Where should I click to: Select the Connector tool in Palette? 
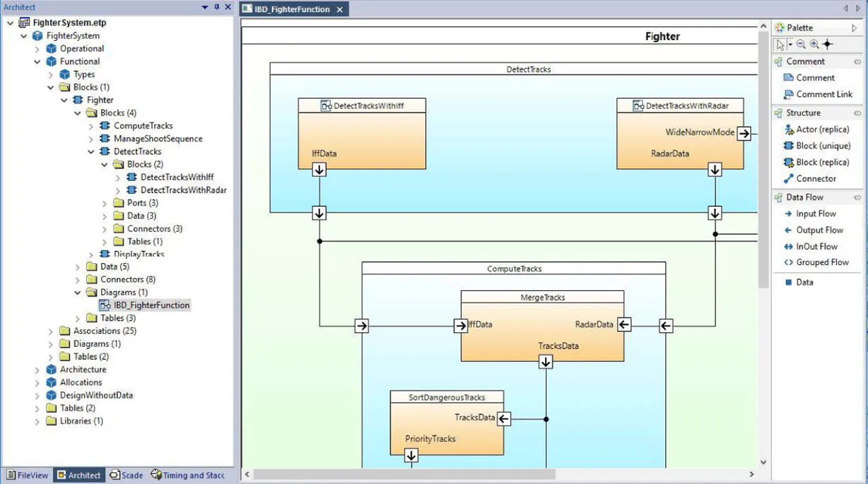[x=816, y=178]
